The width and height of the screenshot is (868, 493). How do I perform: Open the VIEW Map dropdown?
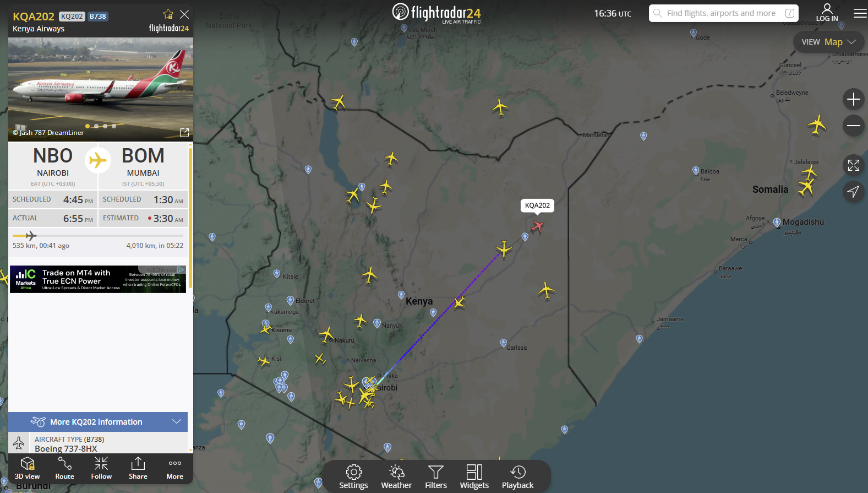click(828, 42)
